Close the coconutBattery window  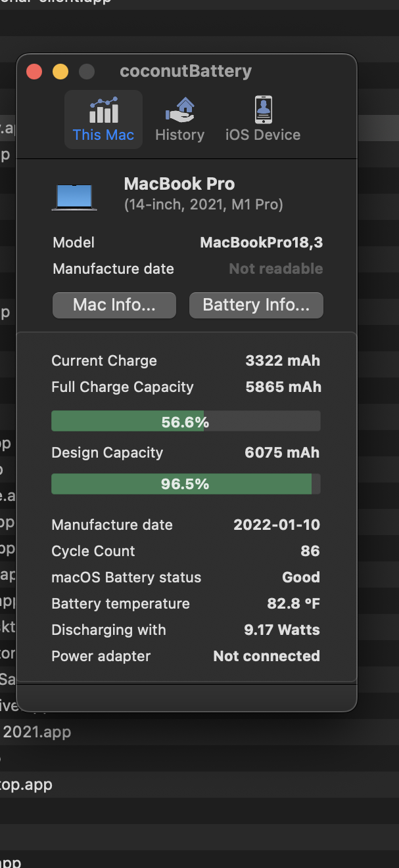34,72
